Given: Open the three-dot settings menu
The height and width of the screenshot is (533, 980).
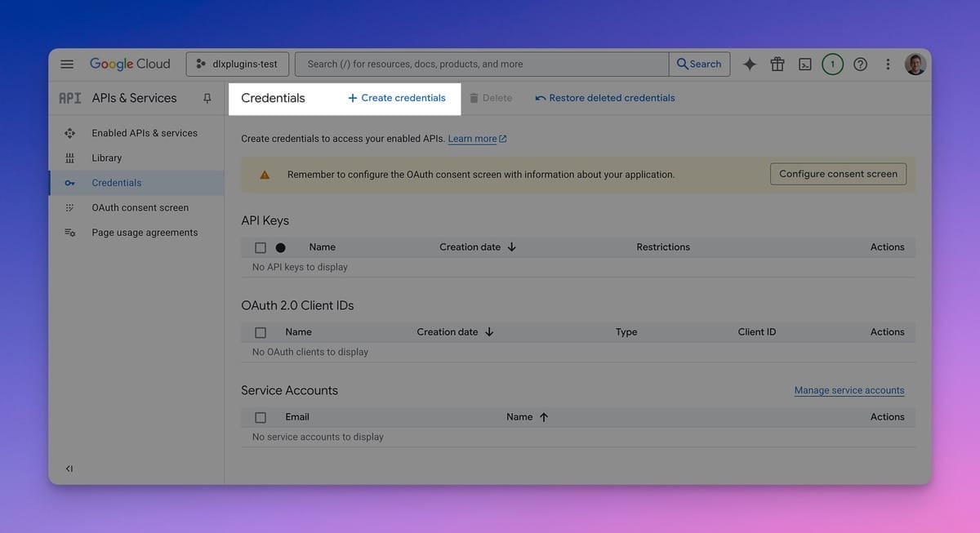Looking at the screenshot, I should pyautogui.click(x=888, y=64).
